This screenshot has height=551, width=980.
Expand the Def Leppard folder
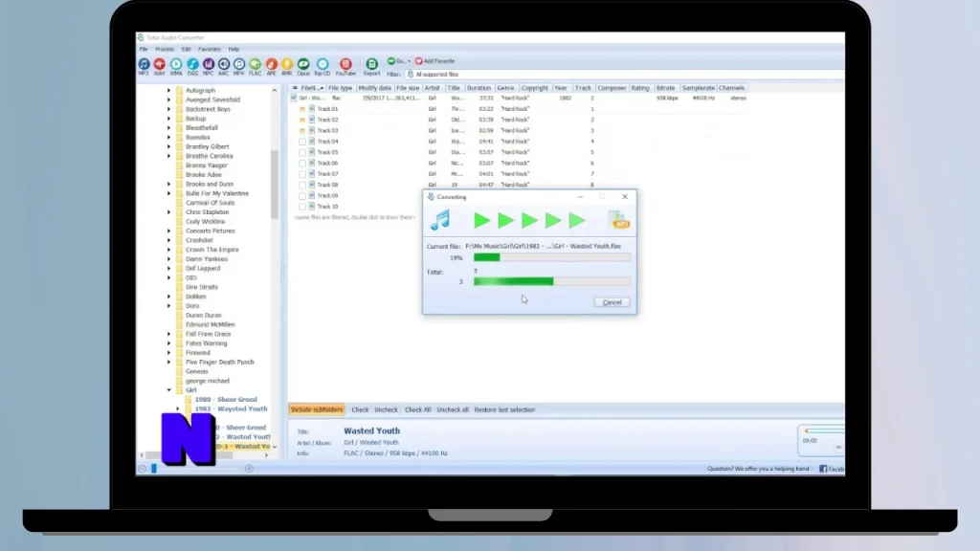pyautogui.click(x=168, y=269)
